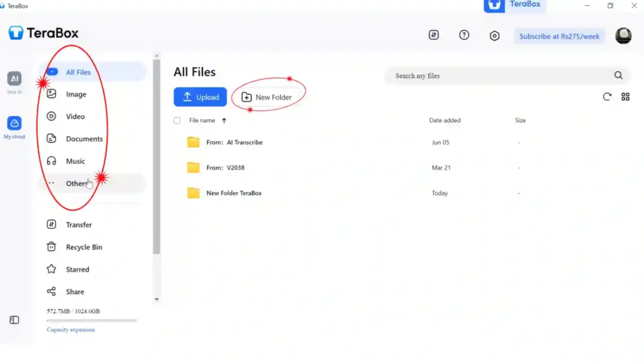Open the Image category icon

tap(52, 94)
